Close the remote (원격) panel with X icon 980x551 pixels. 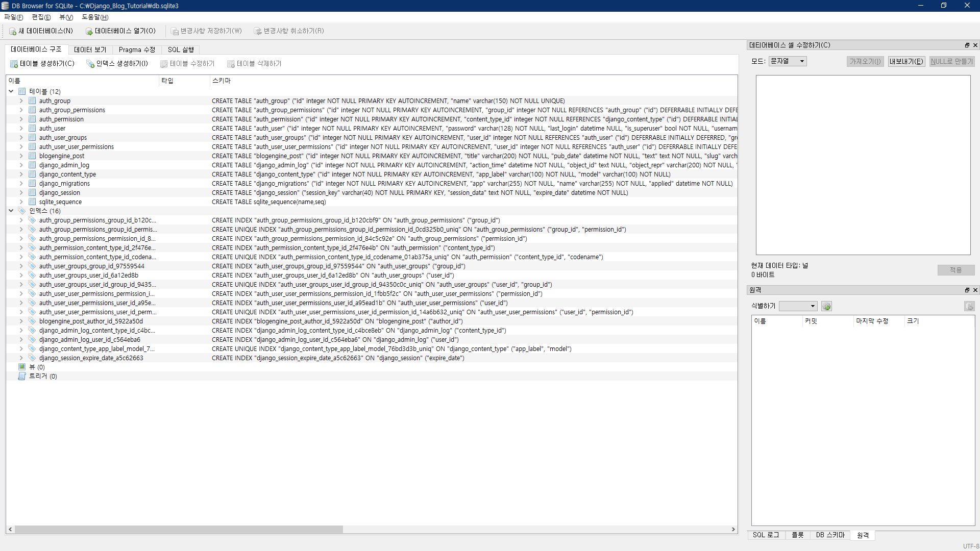(x=975, y=290)
